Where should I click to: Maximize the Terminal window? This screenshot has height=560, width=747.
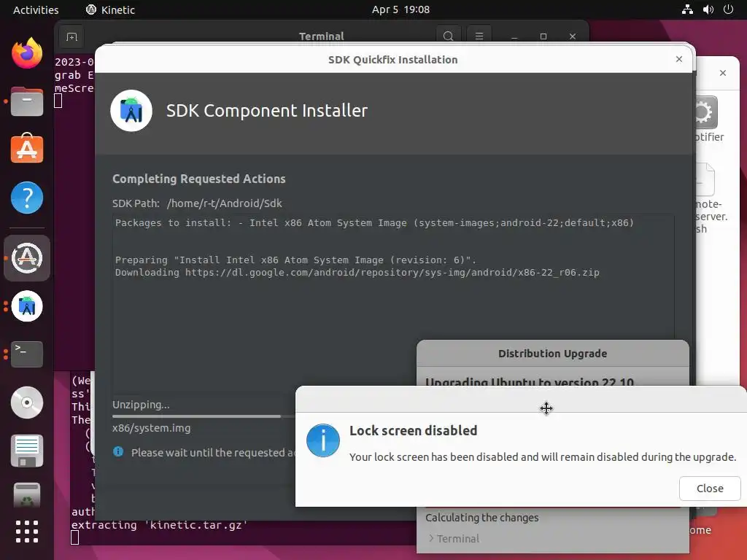coord(543,36)
